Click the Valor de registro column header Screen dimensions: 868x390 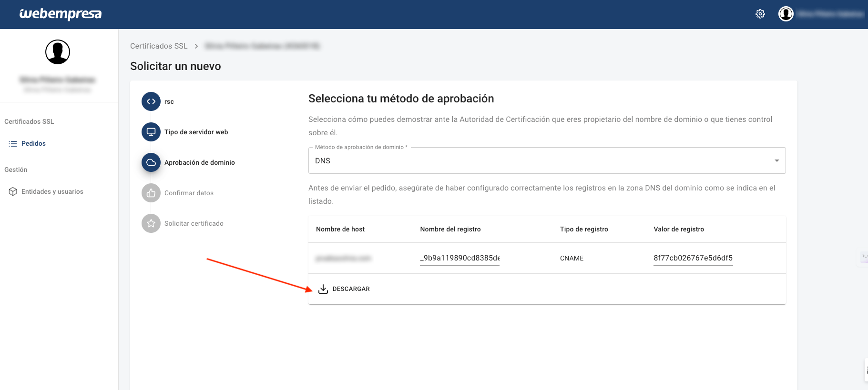679,229
